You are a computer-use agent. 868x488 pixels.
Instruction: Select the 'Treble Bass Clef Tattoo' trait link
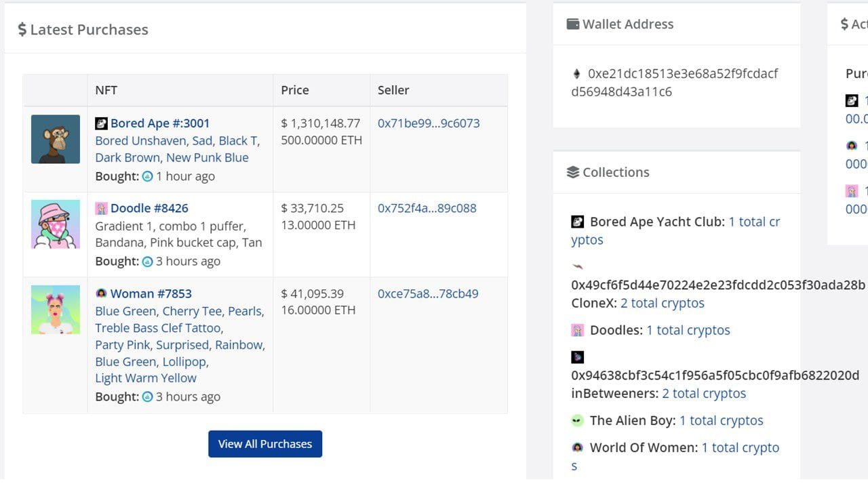[x=158, y=328]
